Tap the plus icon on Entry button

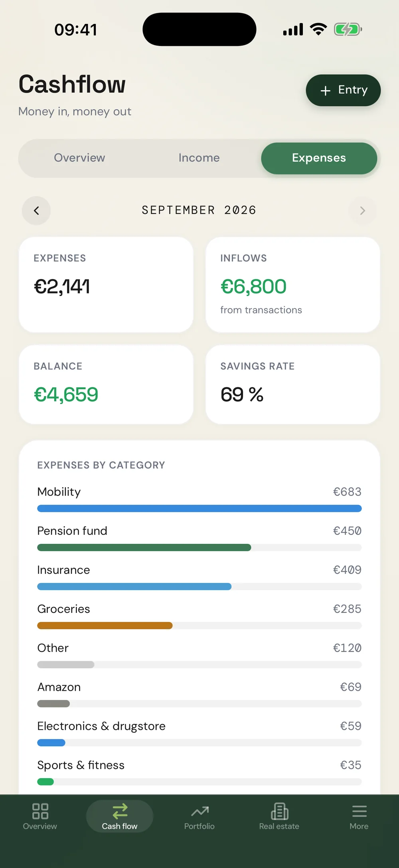[x=325, y=91]
